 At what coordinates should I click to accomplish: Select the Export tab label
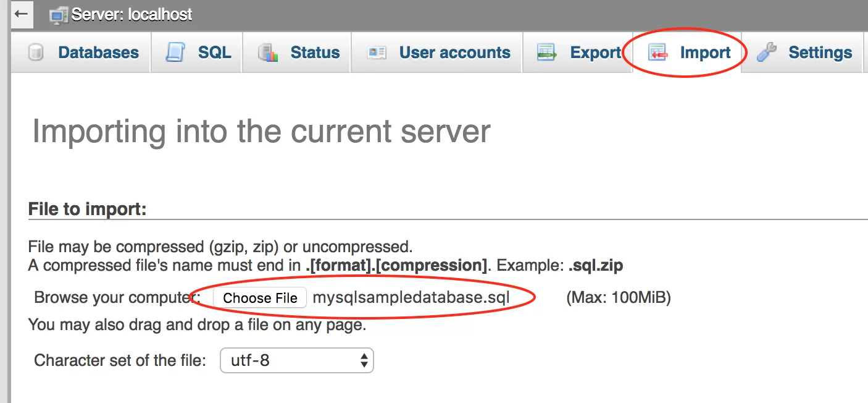click(595, 53)
